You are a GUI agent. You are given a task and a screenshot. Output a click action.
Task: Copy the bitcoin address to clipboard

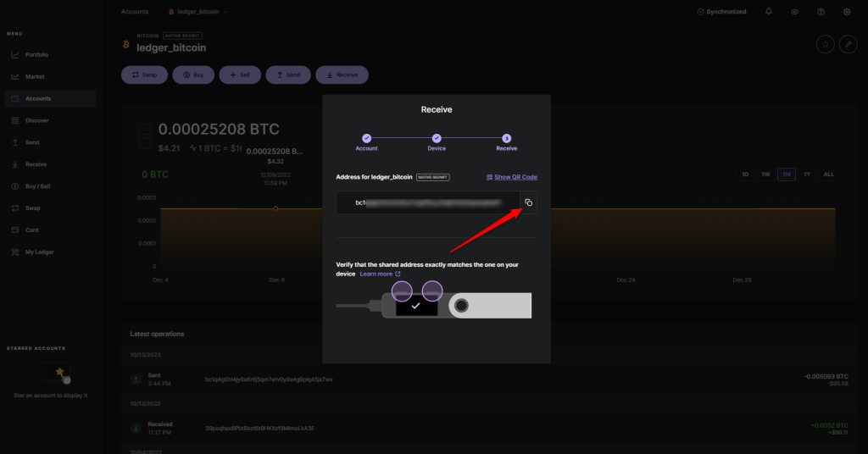pos(527,202)
